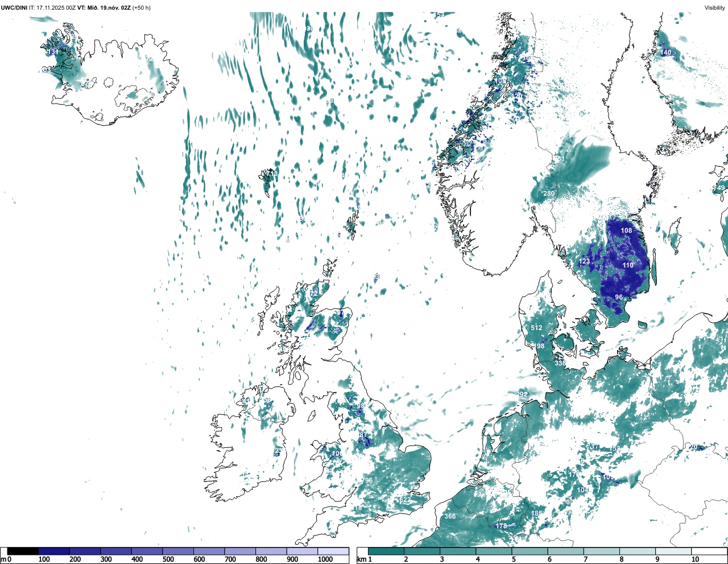Viewport: 728px width, 564px height.
Task: Click the "622" value over southeast England
Action: [x=405, y=500]
